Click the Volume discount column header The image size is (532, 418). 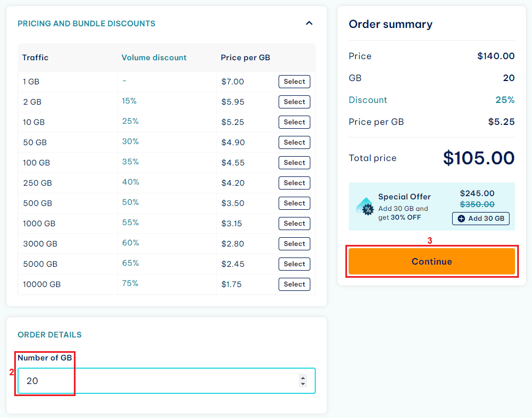click(x=154, y=58)
